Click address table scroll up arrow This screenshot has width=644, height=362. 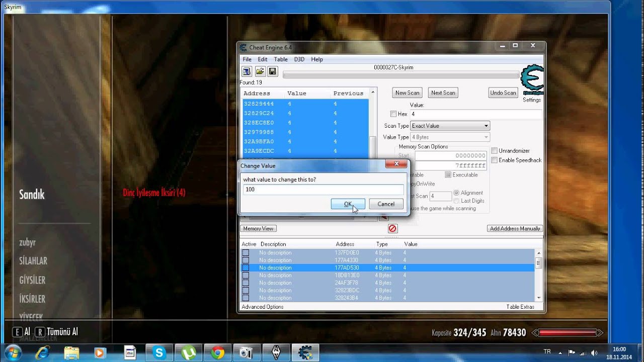(538, 253)
